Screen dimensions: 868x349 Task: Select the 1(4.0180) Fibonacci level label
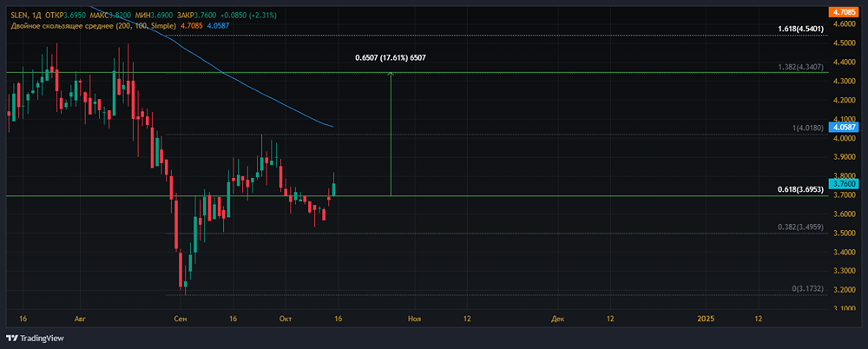[x=808, y=128]
